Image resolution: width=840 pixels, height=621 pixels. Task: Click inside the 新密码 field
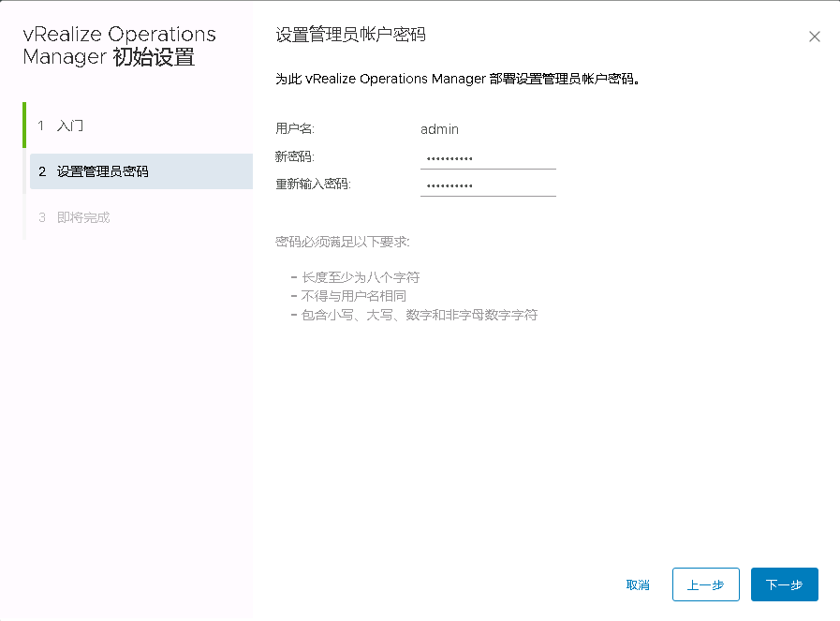coord(487,159)
